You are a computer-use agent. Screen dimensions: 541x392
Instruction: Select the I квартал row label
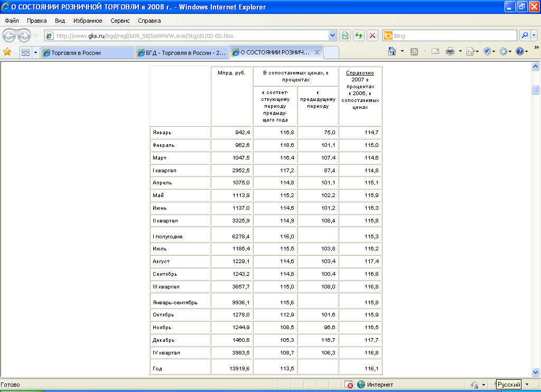point(164,171)
